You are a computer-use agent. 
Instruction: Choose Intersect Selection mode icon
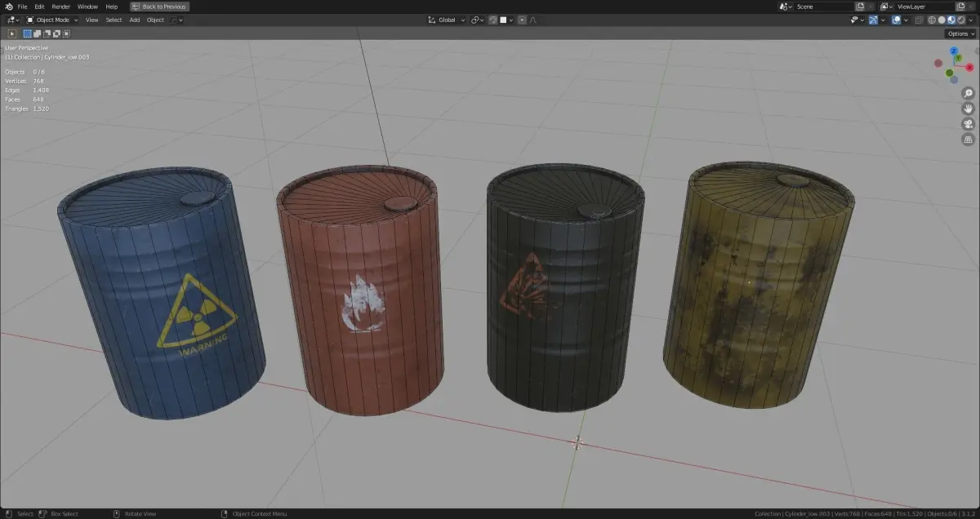pyautogui.click(x=66, y=33)
